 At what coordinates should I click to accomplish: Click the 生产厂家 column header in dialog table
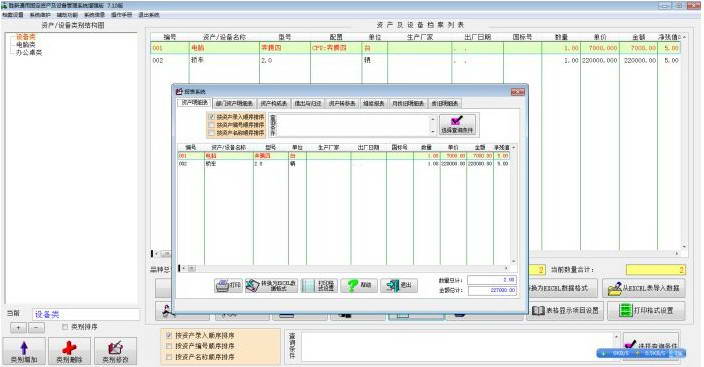coord(328,147)
